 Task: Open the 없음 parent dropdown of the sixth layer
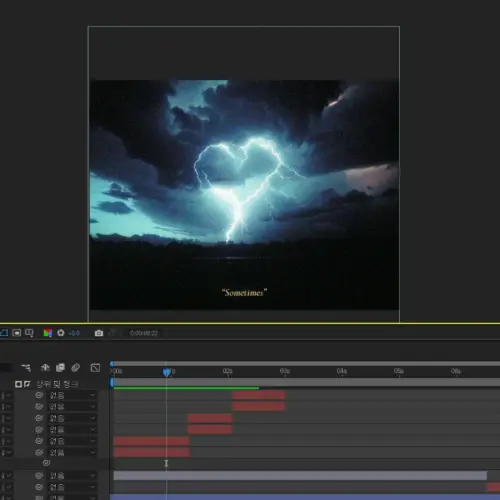click(x=72, y=452)
